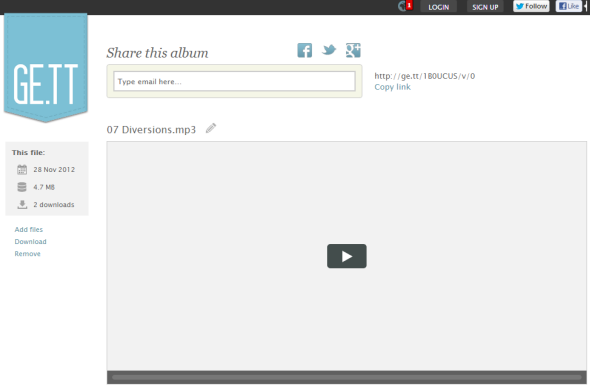Click the download icon beside 2 downloads
Screen dimensions: 590x388
tap(22, 204)
